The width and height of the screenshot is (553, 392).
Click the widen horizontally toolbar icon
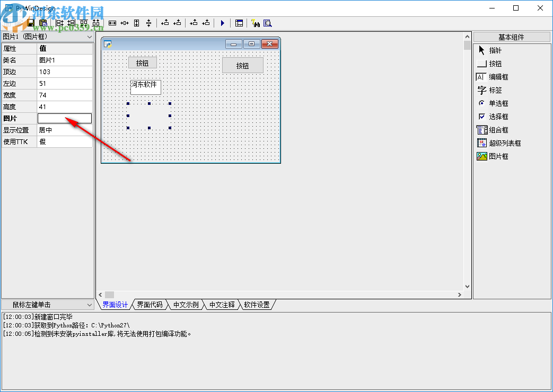click(x=112, y=23)
